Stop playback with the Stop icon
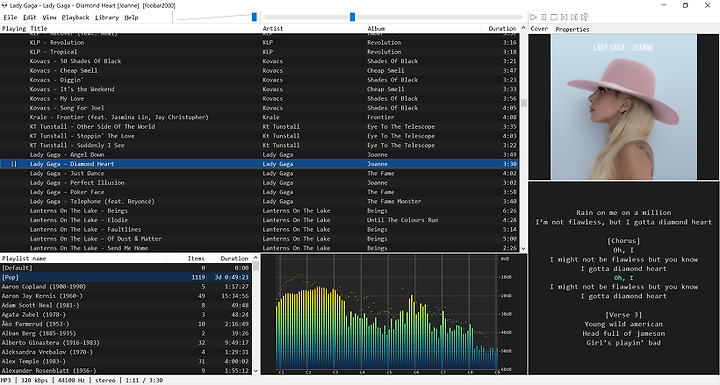Image resolution: width=720 pixels, height=385 pixels. click(x=554, y=17)
